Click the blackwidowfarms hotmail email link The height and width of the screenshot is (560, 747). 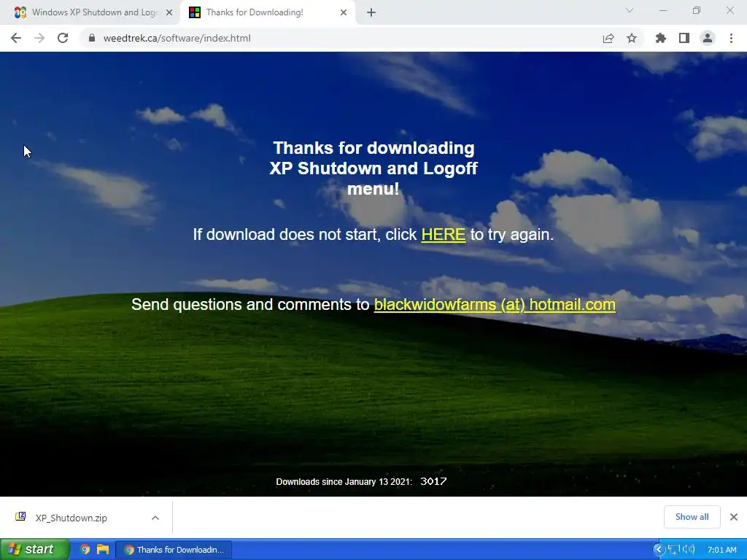[495, 304]
